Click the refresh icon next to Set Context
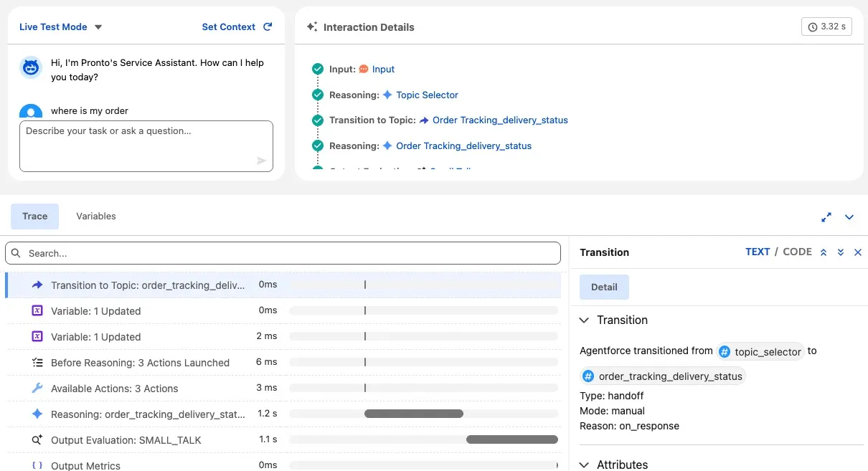 pyautogui.click(x=268, y=27)
